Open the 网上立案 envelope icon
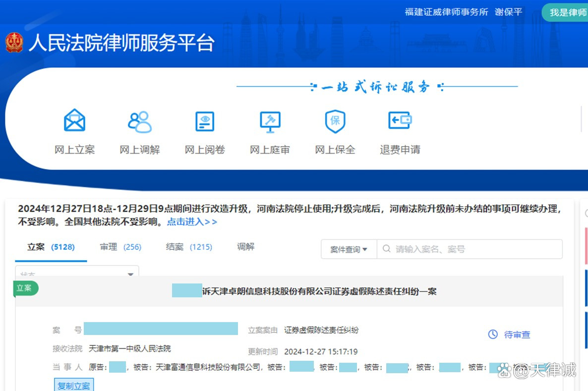This screenshot has height=391, width=588. pos(74,121)
